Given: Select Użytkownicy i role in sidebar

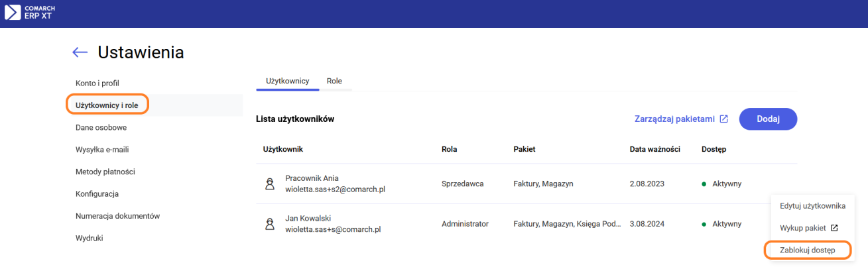Looking at the screenshot, I should coord(107,105).
